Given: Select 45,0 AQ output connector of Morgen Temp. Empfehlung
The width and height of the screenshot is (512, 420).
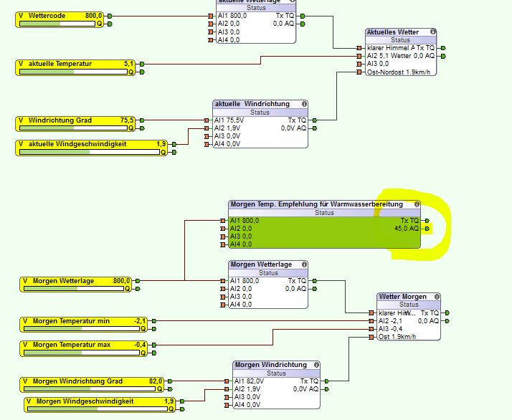Looking at the screenshot, I should tap(427, 229).
